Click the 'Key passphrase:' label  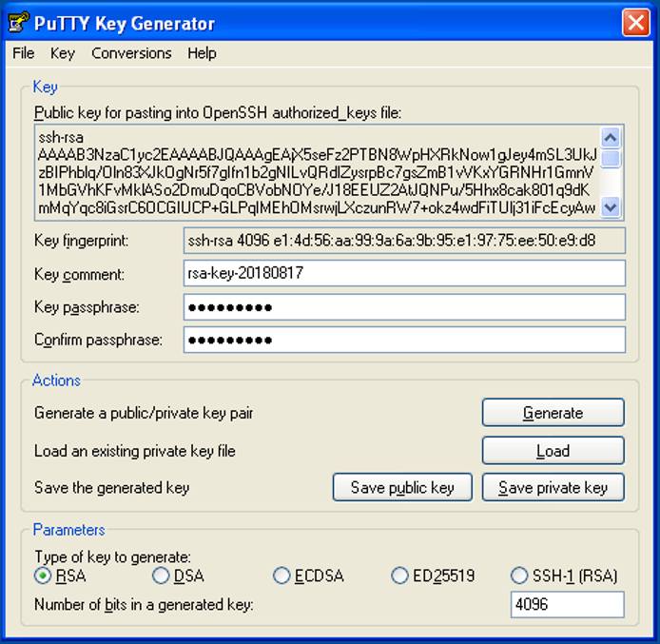pos(87,307)
